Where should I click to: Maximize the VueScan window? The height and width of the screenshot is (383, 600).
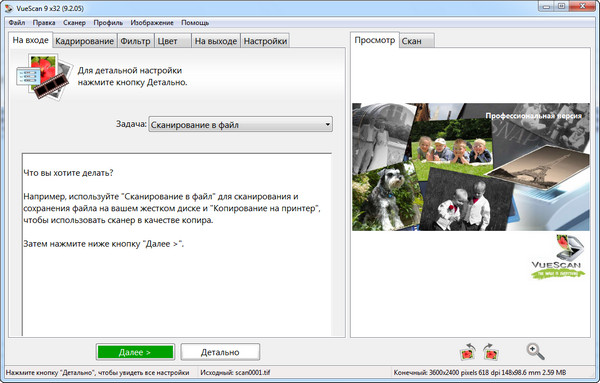(x=562, y=7)
